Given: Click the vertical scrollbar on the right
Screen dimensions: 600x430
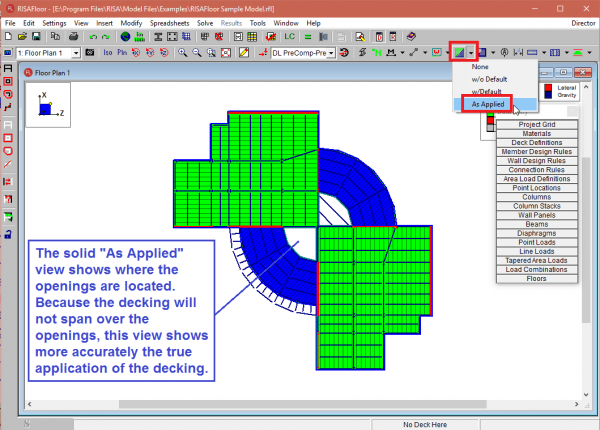Looking at the screenshot, I should 585,250.
